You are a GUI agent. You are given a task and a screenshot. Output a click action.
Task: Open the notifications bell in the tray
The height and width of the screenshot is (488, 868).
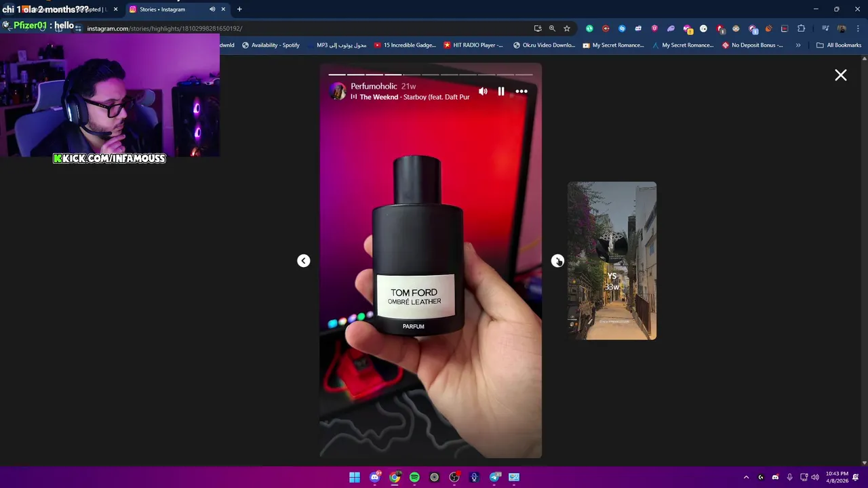coord(856,477)
